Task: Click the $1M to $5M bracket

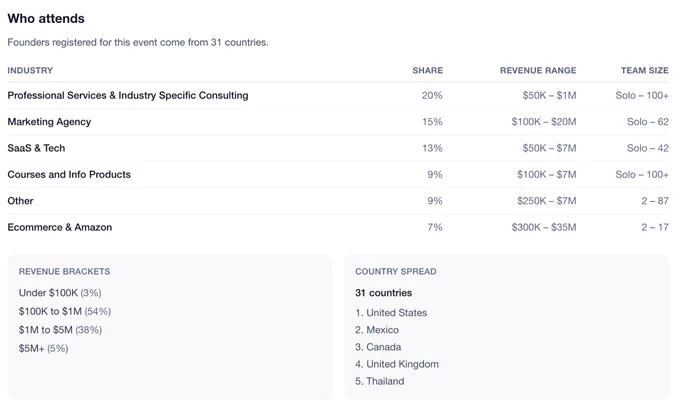Action: (x=60, y=330)
